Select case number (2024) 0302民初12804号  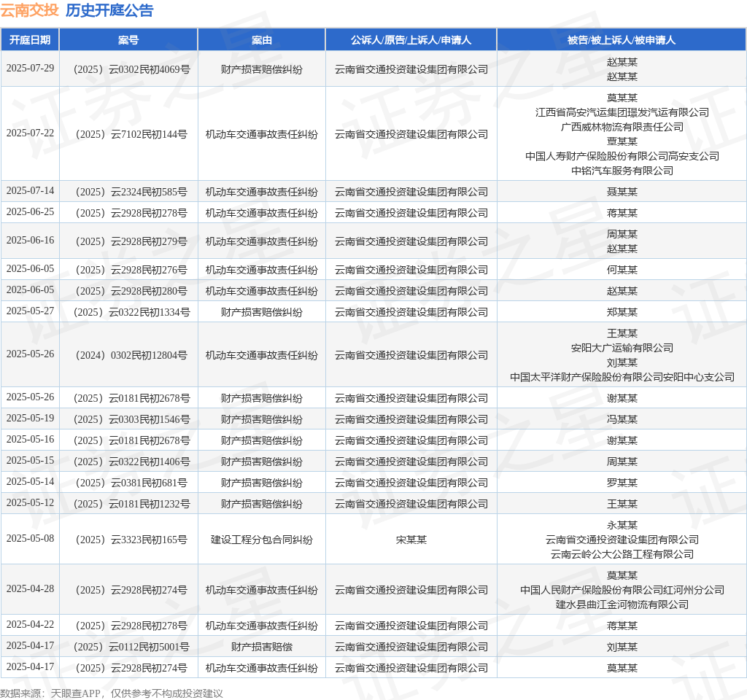[131, 355]
